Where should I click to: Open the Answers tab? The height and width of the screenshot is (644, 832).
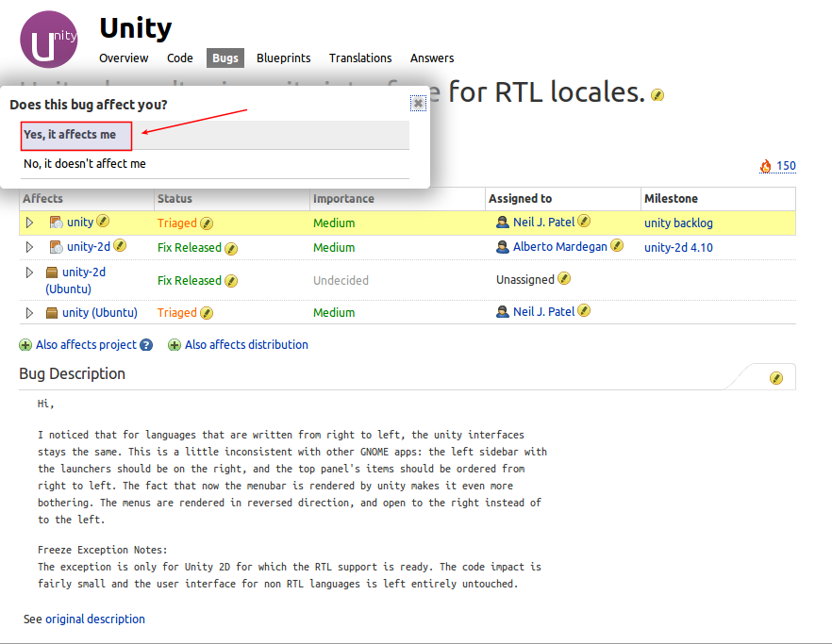432,58
